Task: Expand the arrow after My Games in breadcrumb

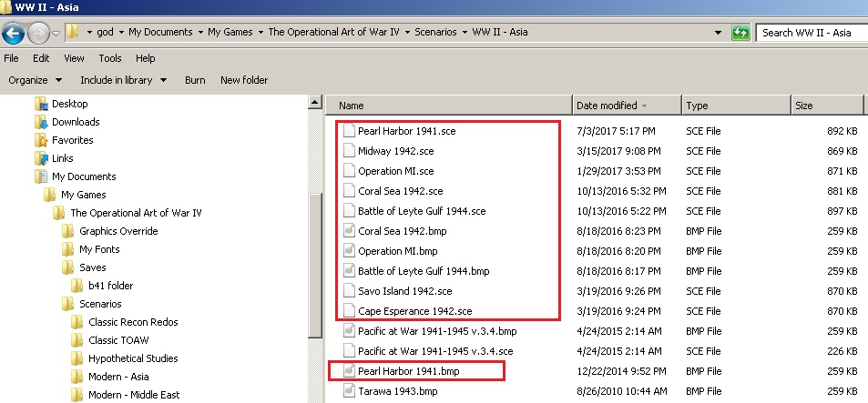Action: (x=260, y=32)
